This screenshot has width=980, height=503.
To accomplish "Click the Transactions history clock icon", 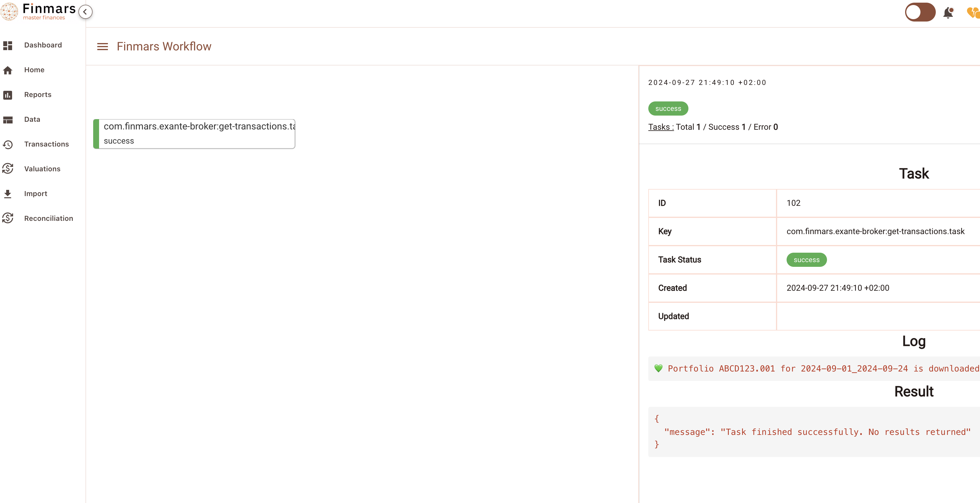I will coord(8,144).
